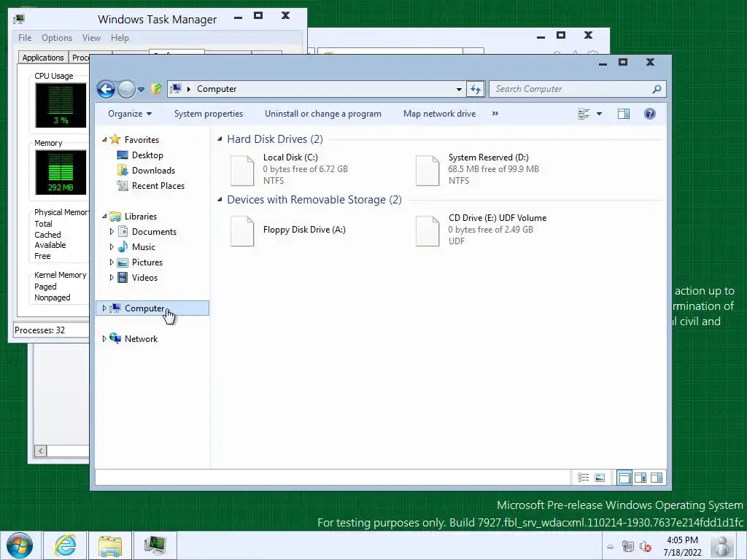Show more command bar options chevron
Viewport: 747px width, 560px height.
click(x=495, y=114)
